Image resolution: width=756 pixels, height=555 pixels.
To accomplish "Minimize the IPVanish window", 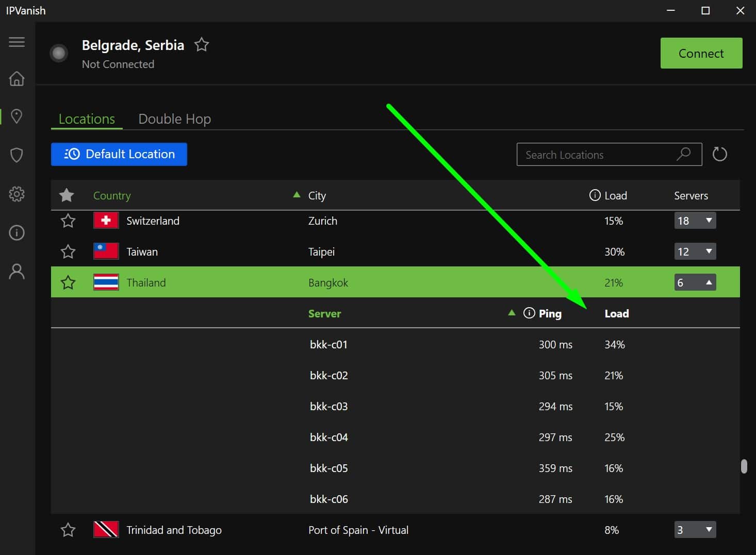I will pyautogui.click(x=671, y=10).
